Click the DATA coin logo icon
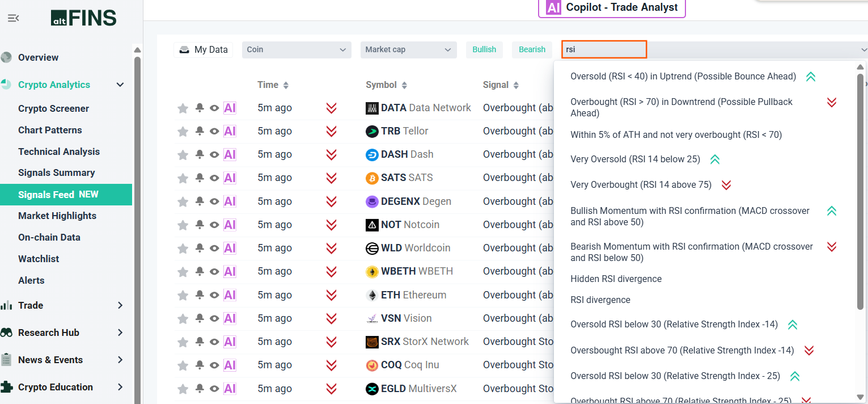This screenshot has width=868, height=404. click(372, 108)
